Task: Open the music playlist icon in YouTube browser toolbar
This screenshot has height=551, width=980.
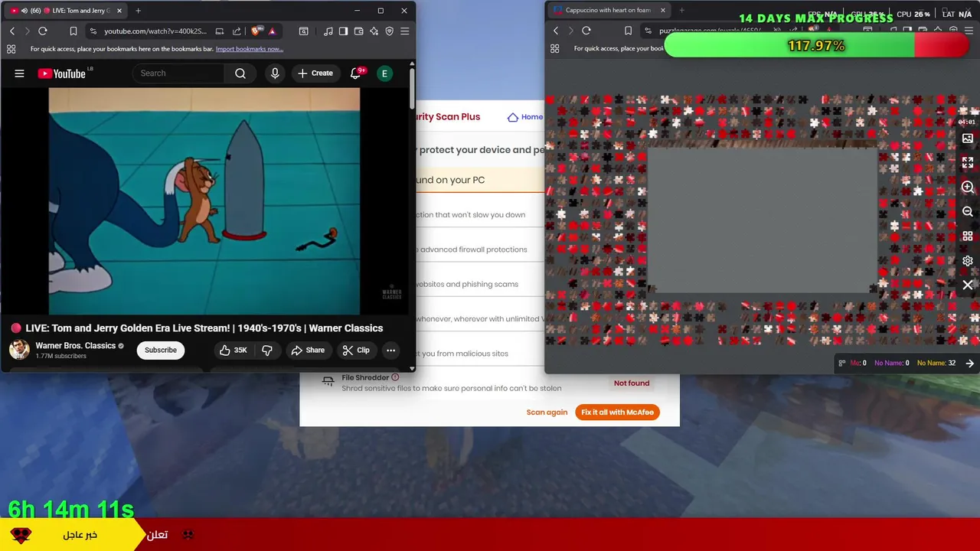Action: 328,31
